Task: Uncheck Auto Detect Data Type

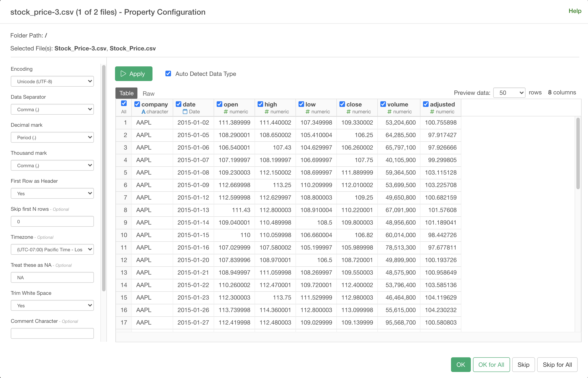Action: pos(168,74)
